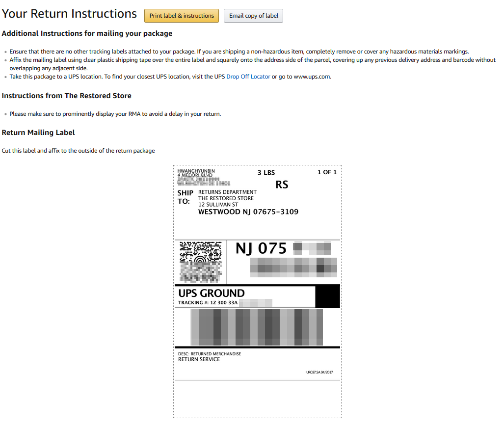Select the RS code on label
Image resolution: width=504 pixels, height=428 pixels.
pyautogui.click(x=282, y=185)
